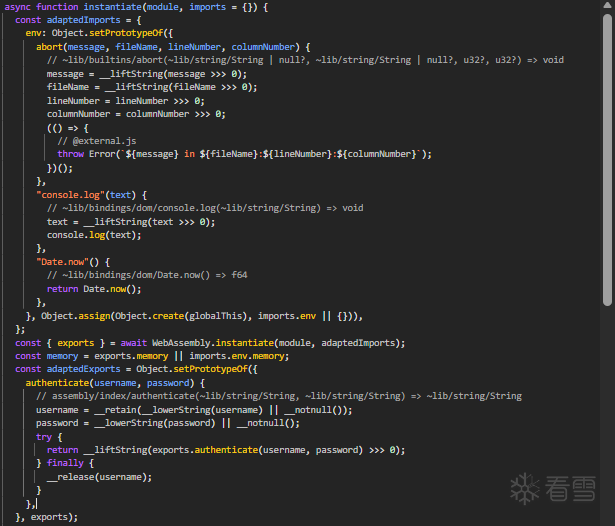Click '__retain' in the username assignment
Image resolution: width=615 pixels, height=526 pixels.
(x=115, y=410)
